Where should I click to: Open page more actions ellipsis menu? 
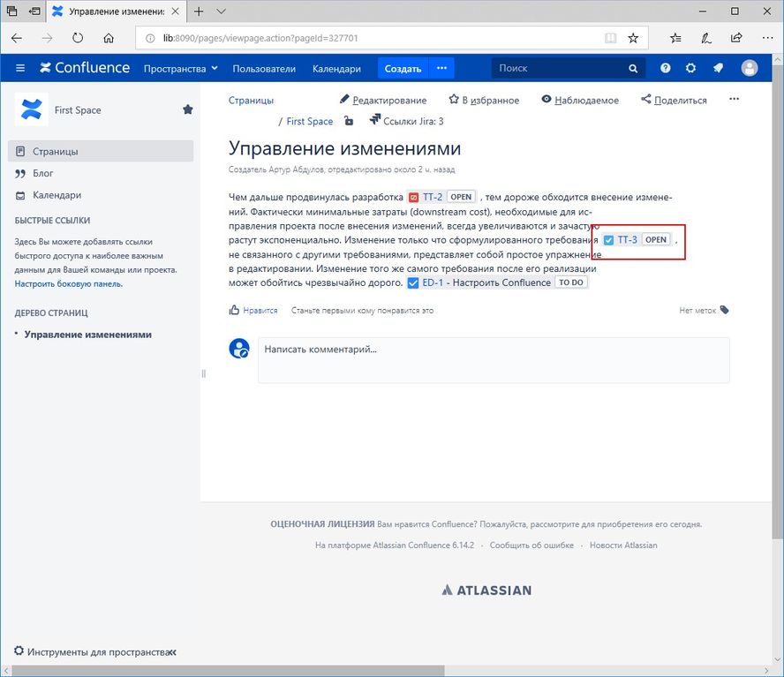tap(734, 99)
